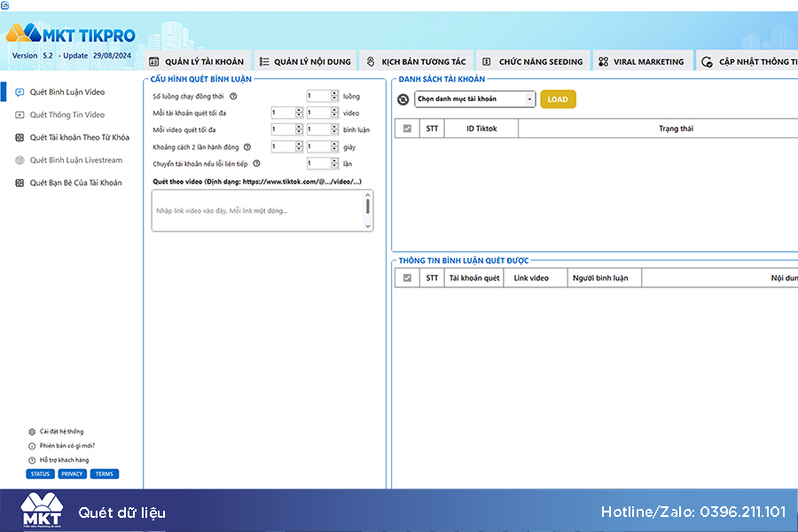Click help icon next to Khoảng cách 2 lần hành động

click(246, 147)
